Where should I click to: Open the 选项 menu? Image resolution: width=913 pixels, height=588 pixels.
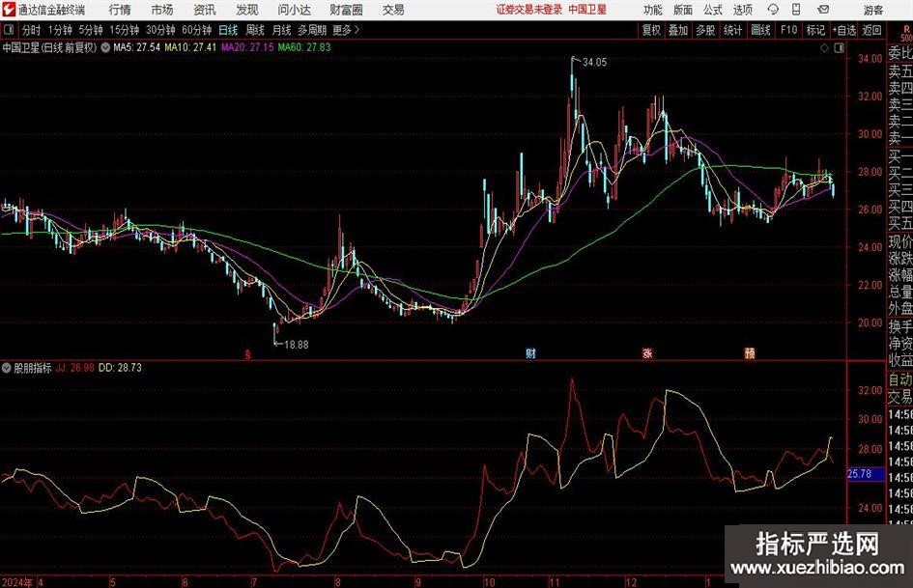pos(742,10)
